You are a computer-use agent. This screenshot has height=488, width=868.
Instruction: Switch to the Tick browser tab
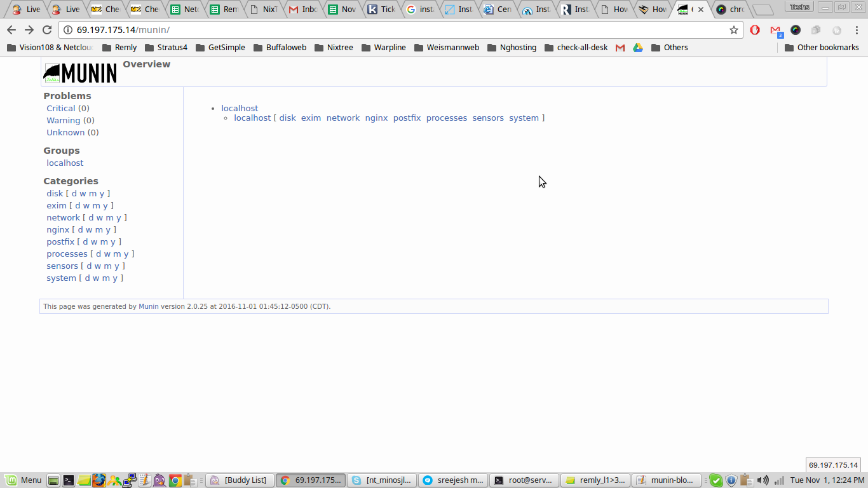381,10
